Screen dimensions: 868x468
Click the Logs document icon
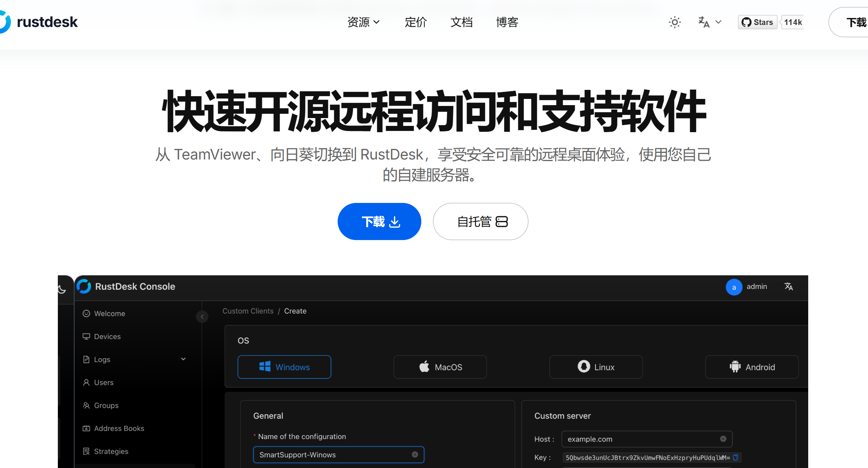click(x=86, y=359)
